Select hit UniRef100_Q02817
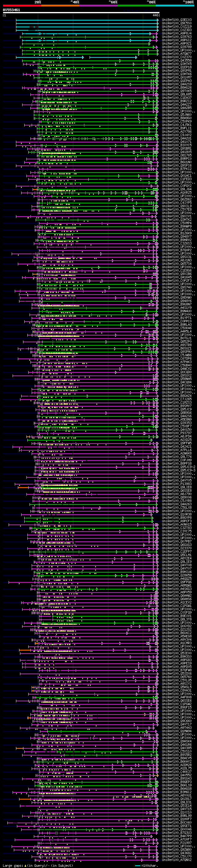 click(x=177, y=799)
